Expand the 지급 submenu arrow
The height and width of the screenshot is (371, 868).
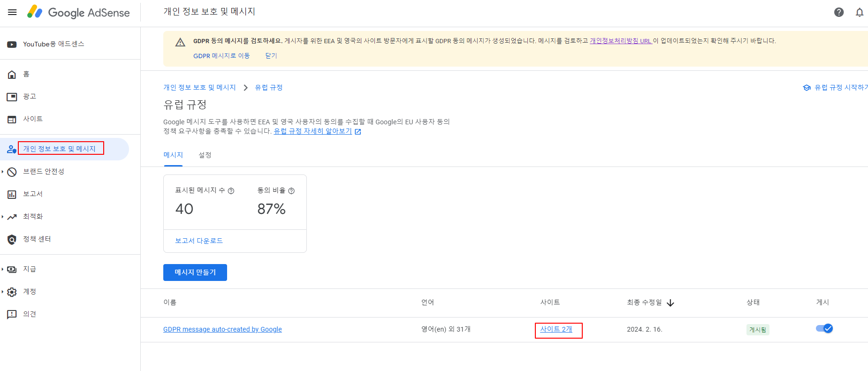[x=2, y=269]
